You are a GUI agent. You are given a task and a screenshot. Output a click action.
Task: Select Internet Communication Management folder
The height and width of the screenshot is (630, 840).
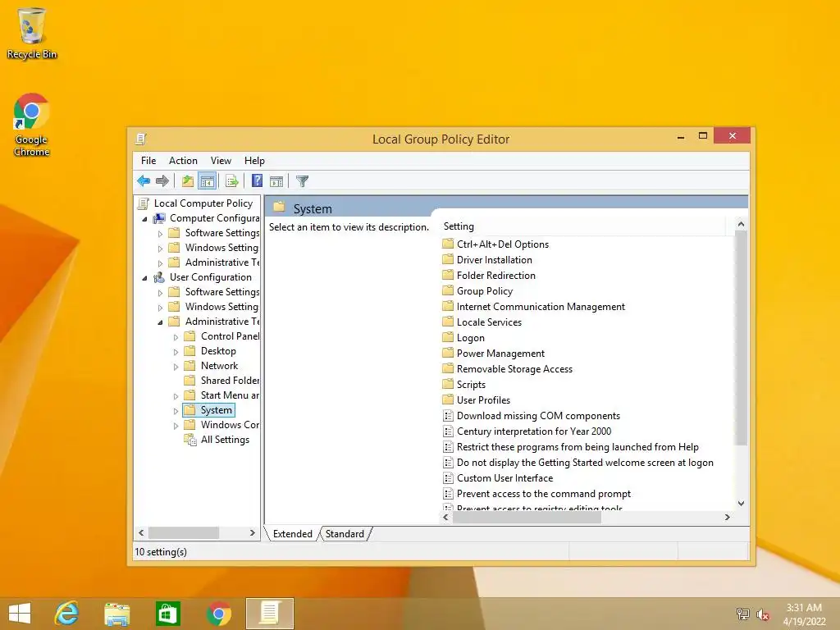(x=533, y=307)
